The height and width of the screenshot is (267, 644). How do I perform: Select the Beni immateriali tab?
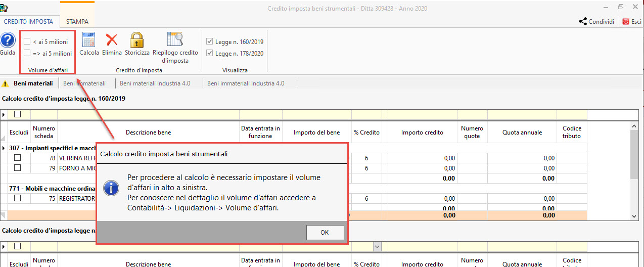click(x=84, y=83)
